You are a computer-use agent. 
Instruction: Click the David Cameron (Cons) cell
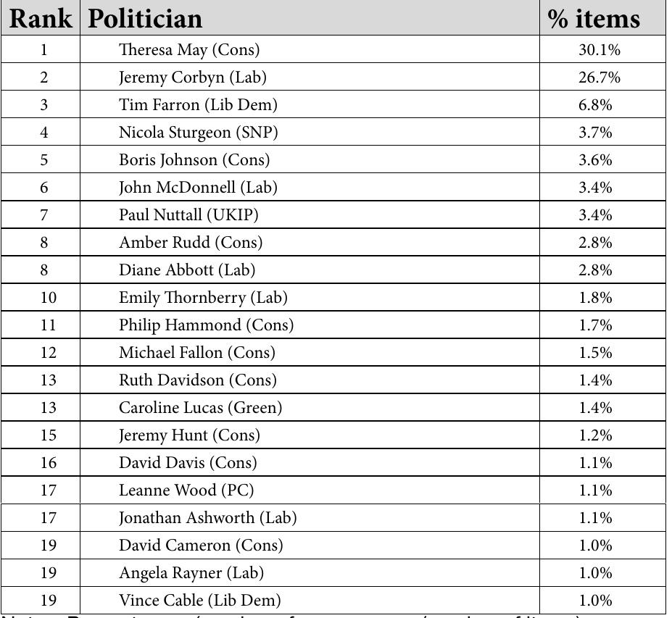(201, 545)
